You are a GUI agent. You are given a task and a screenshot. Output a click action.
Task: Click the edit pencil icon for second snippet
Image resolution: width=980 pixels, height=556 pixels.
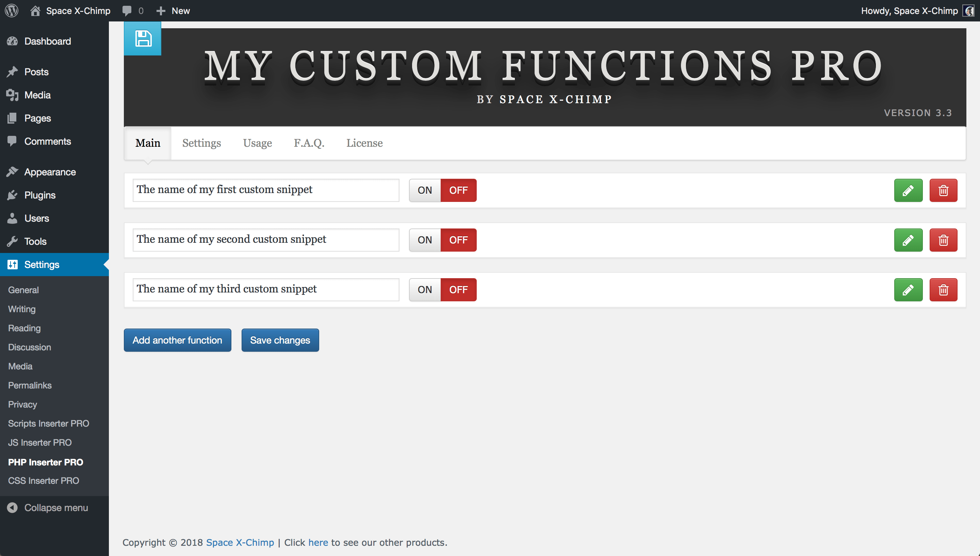tap(909, 240)
